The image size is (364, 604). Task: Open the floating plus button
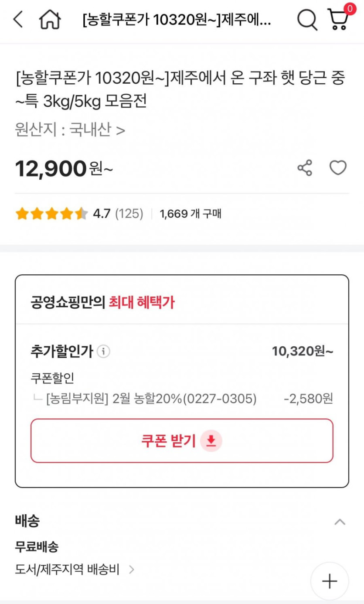click(x=330, y=581)
